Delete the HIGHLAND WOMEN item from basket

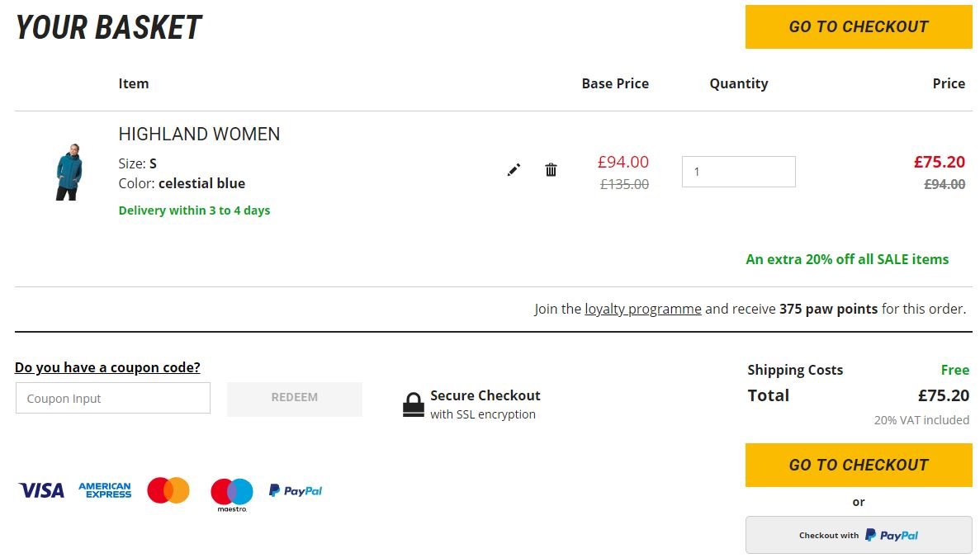551,169
